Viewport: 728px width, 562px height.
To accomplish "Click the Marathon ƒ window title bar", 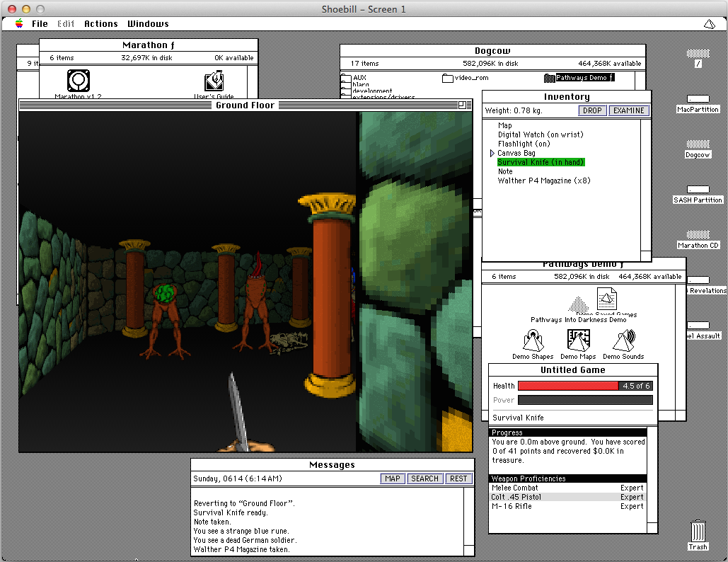I will pyautogui.click(x=149, y=45).
